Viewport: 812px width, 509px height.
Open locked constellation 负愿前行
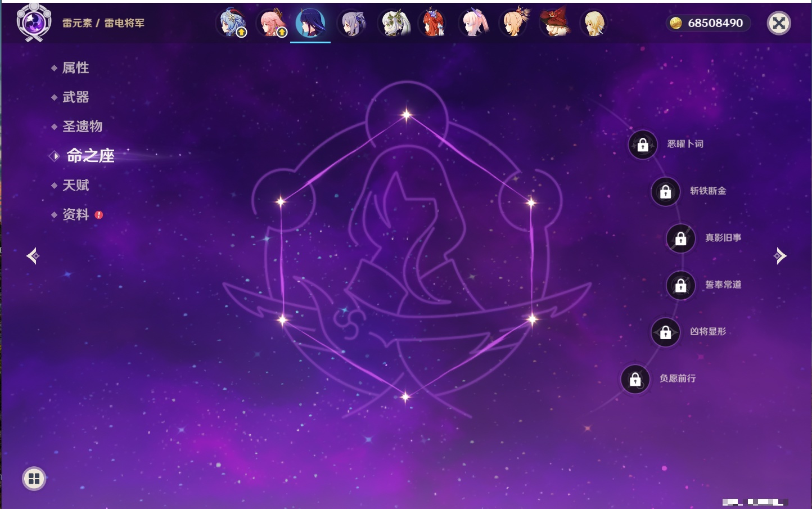click(635, 380)
